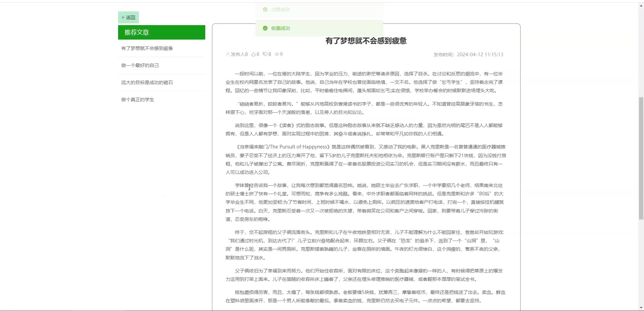The width and height of the screenshot is (644, 311).
Task: Open recommended article 做一个最好的自己
Action: pos(140,65)
